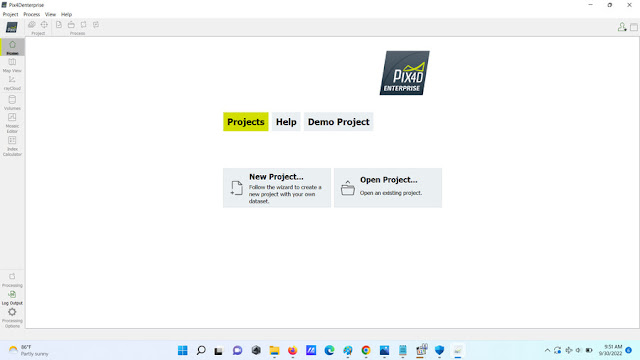Open the Index Calculator
Image resolution: width=640 pixels, height=360 pixels.
[x=12, y=146]
